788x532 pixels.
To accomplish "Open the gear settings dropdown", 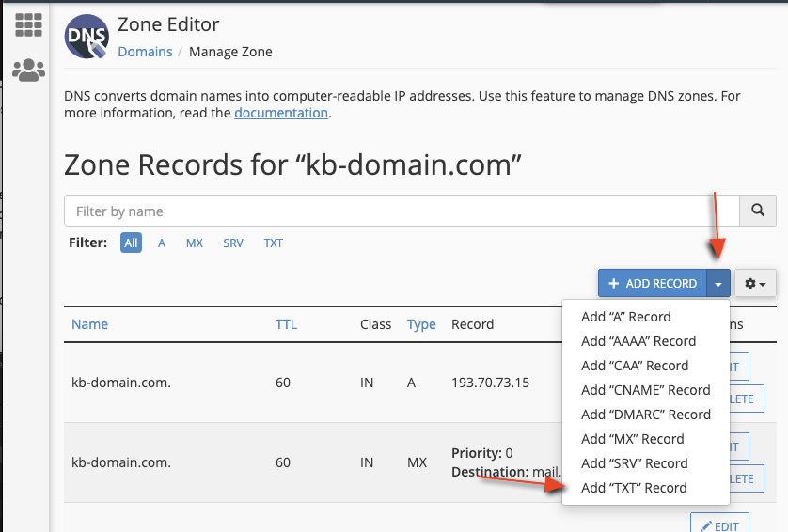I will (755, 283).
